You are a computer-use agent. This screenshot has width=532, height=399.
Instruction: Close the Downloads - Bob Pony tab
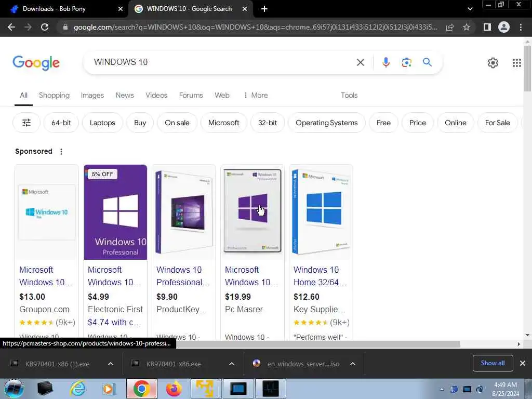point(121,9)
